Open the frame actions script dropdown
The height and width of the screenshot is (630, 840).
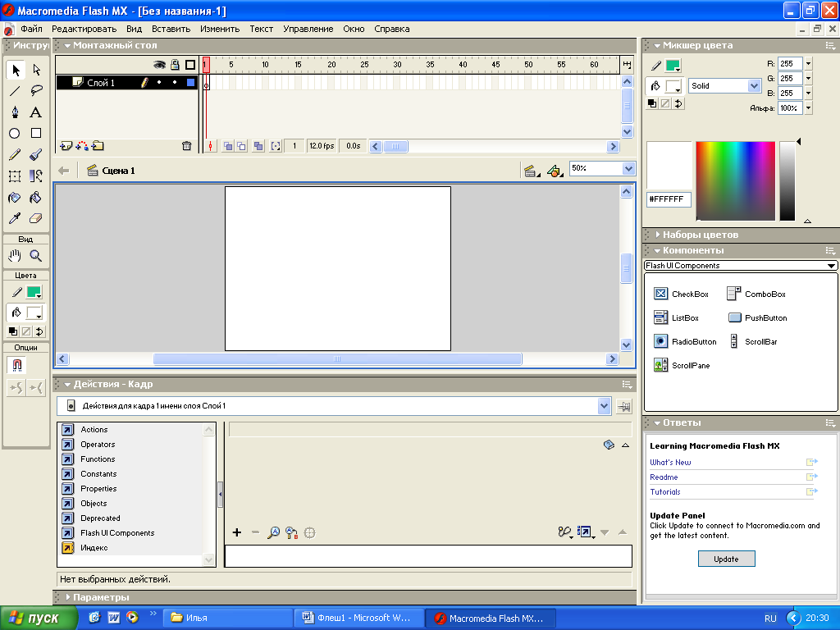click(605, 406)
